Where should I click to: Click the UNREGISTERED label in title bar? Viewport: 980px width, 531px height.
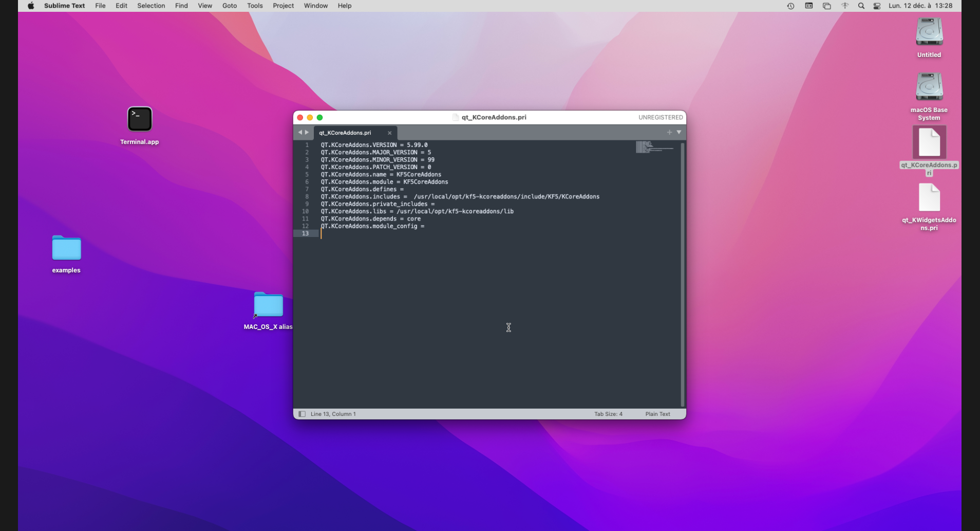[x=661, y=117]
